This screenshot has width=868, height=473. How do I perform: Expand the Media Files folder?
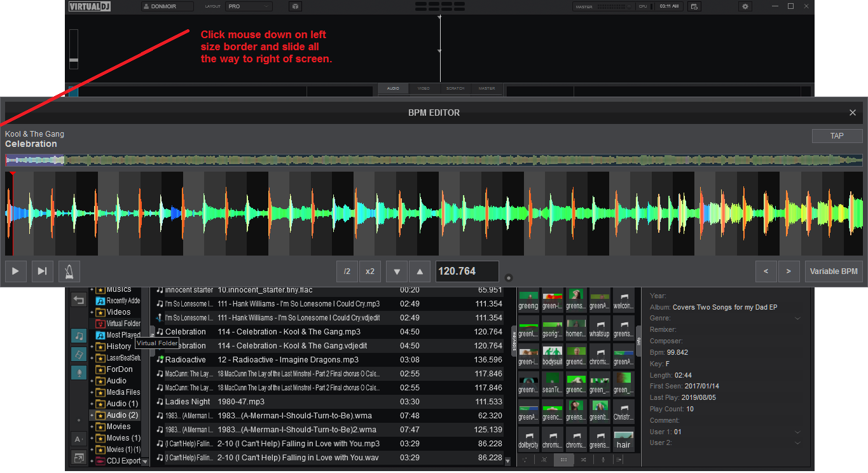coord(92,392)
